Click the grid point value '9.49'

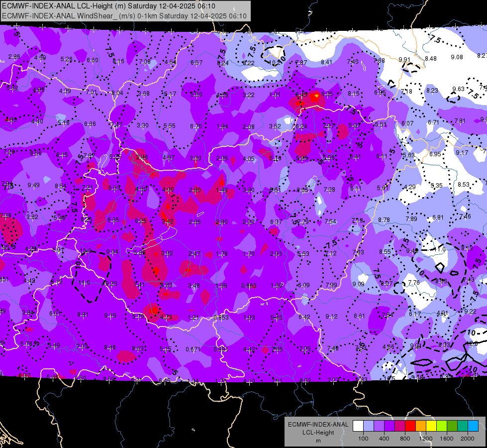pos(33,185)
